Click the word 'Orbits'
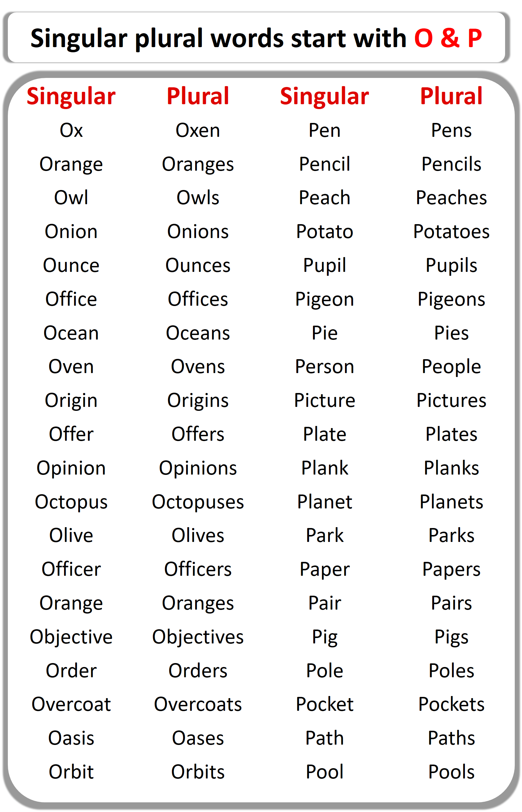The height and width of the screenshot is (812, 522). pyautogui.click(x=198, y=772)
